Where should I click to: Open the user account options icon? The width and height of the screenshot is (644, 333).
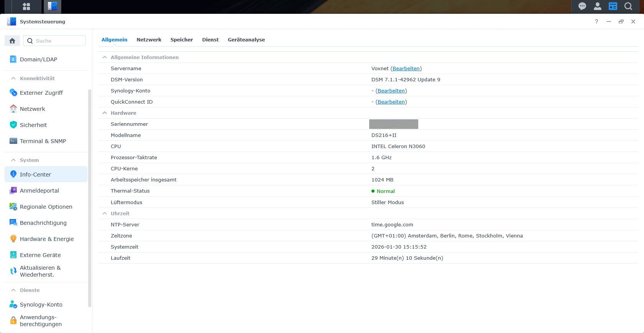(598, 7)
